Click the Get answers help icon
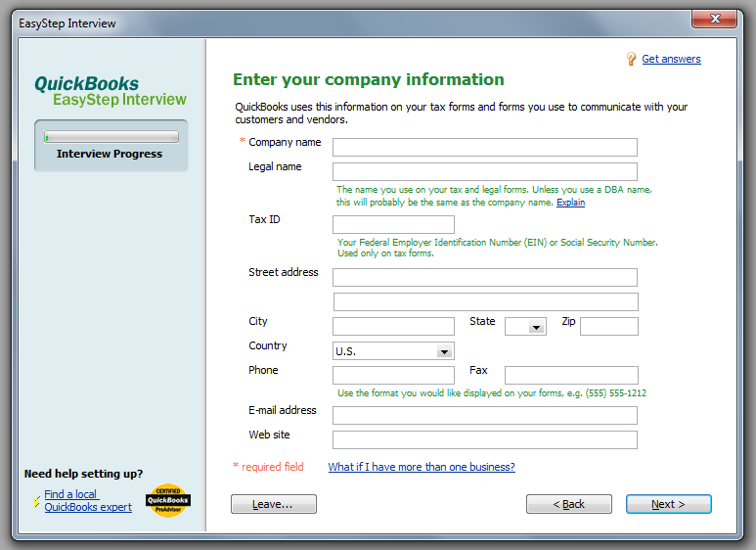The width and height of the screenshot is (756, 550). tap(631, 59)
